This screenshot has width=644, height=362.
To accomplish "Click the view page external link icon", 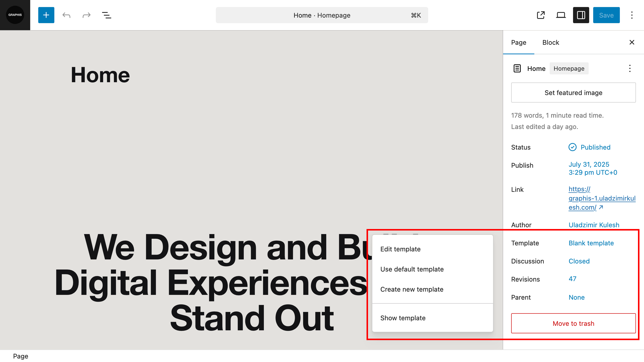I will 541,15.
